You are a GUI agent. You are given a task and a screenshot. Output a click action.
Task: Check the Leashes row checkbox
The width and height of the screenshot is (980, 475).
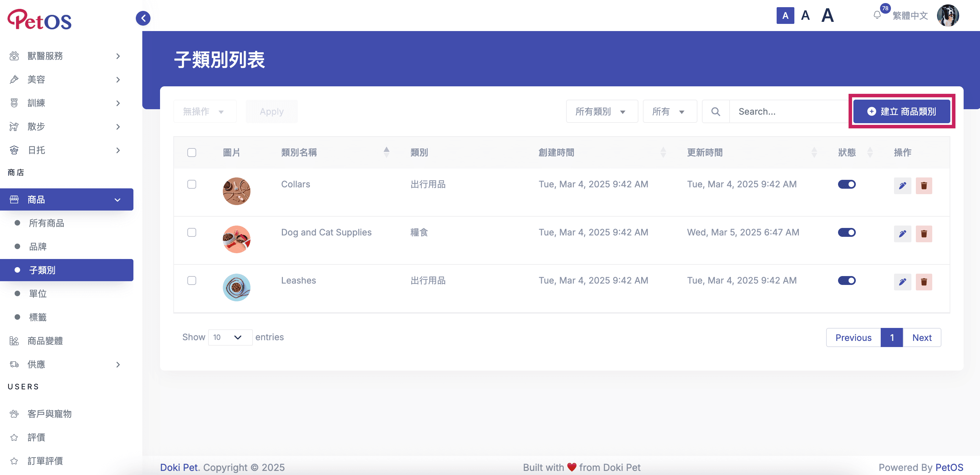tap(192, 280)
